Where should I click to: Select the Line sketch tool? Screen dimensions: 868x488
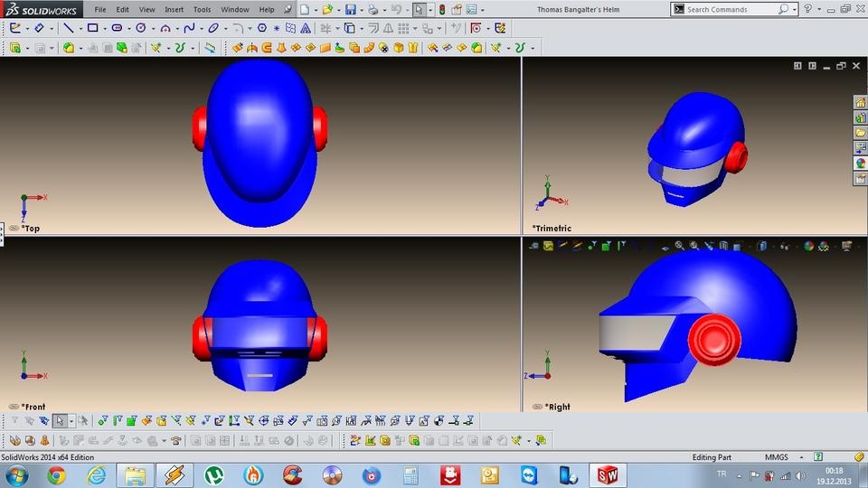pyautogui.click(x=69, y=28)
